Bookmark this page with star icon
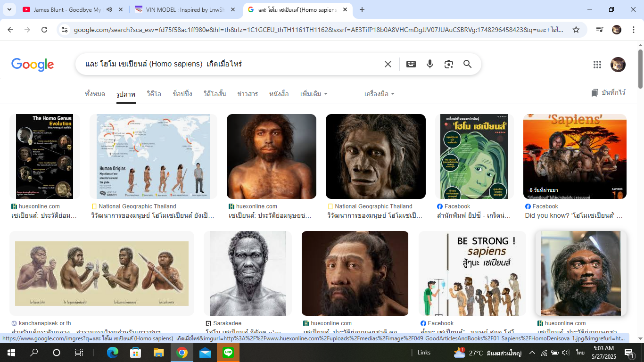 [x=576, y=30]
